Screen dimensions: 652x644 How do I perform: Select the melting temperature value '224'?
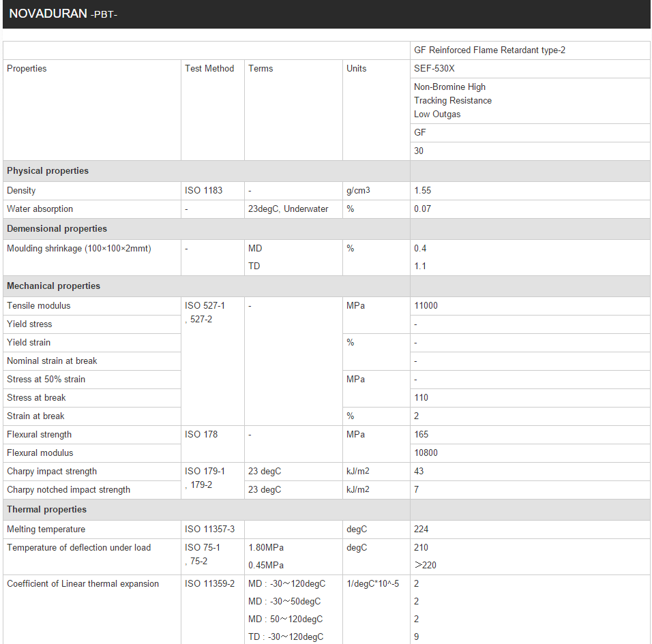421,530
